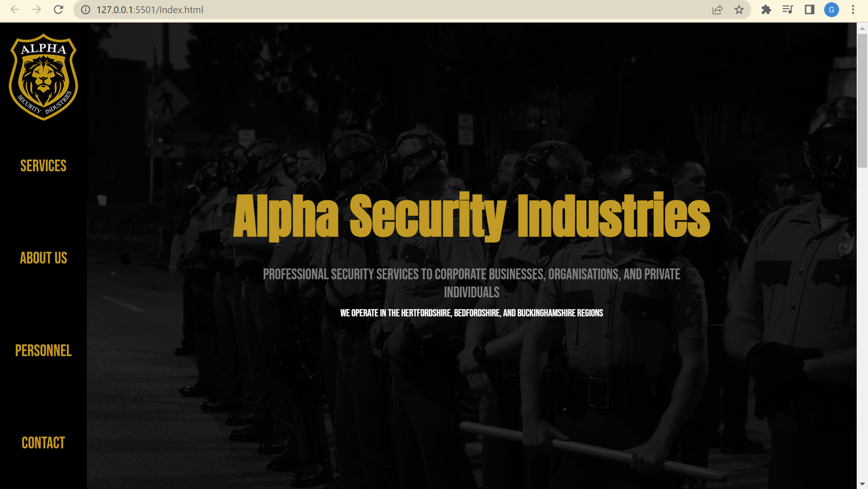Open the About Us section
This screenshot has width=868, height=489.
[43, 258]
